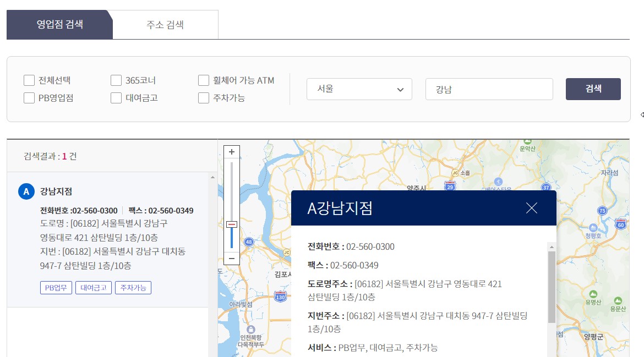Click the blue A badge beside 강남지점
644x357 pixels.
point(26,191)
